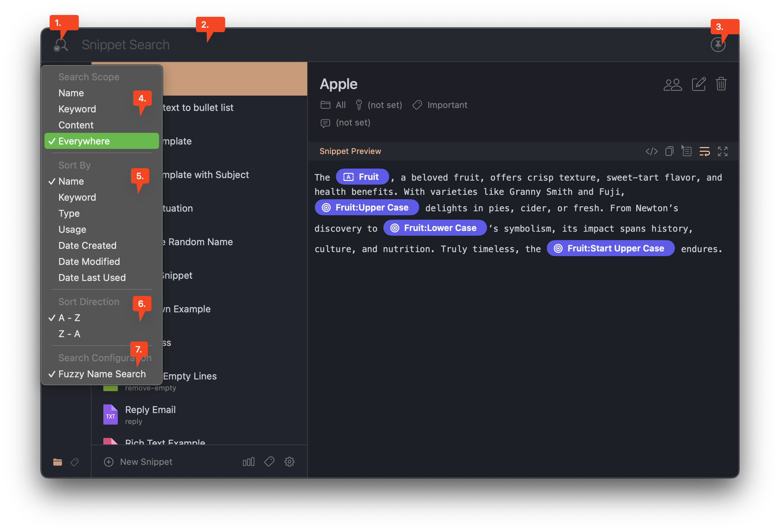The width and height of the screenshot is (780, 532).
Task: Click the snippet delete trash icon
Action: [722, 83]
